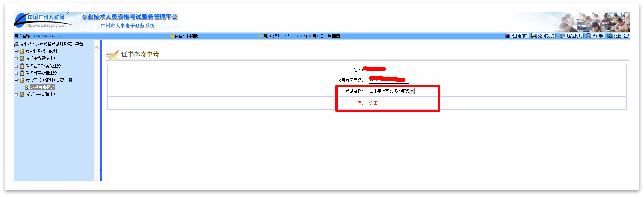The width and height of the screenshot is (644, 197).
Task: Click the 返回门户 home icon button
Action: [x=517, y=36]
